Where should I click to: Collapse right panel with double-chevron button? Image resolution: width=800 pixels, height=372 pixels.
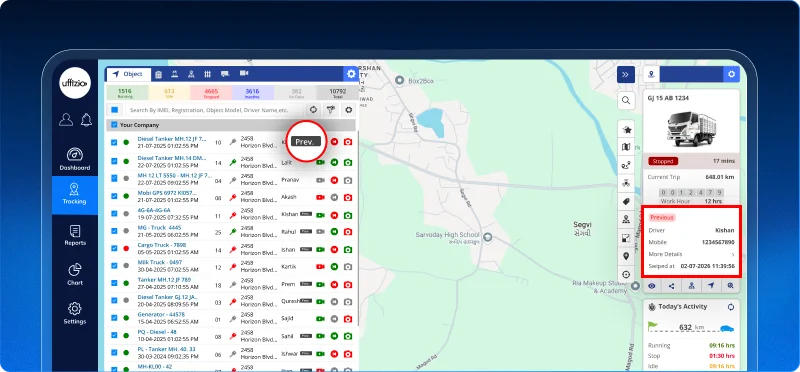tap(626, 75)
